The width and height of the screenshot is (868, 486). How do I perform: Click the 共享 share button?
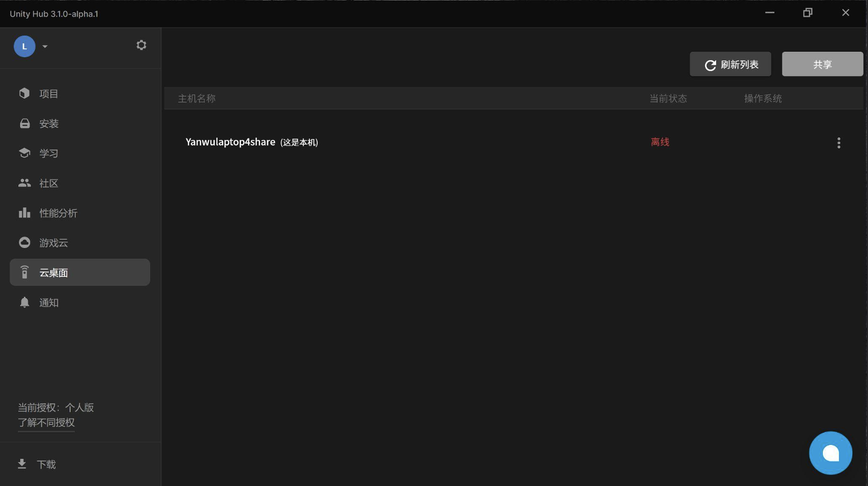pyautogui.click(x=822, y=65)
